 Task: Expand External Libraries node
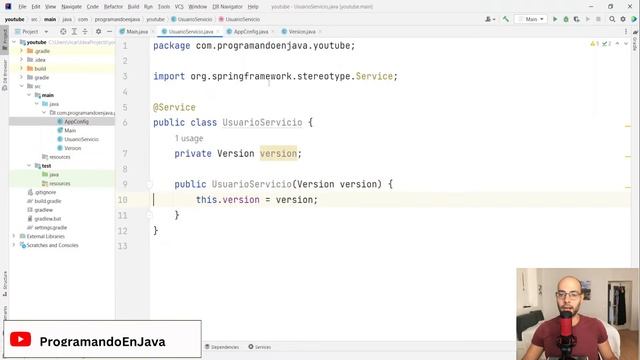coord(14,236)
